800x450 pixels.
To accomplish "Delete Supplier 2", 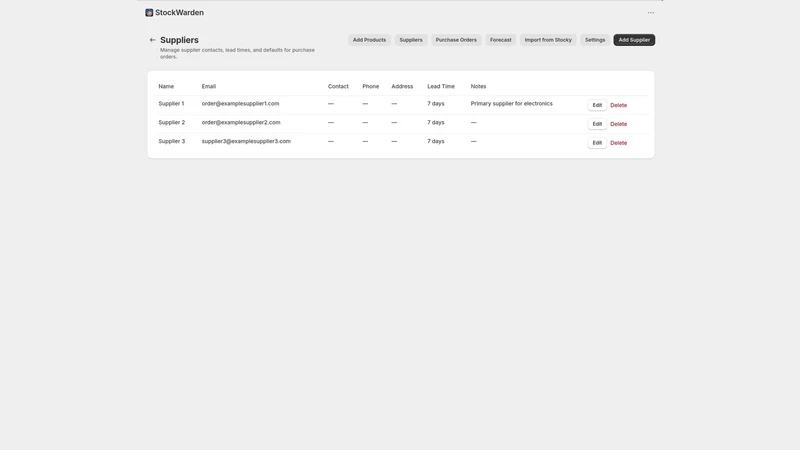I will tap(618, 124).
